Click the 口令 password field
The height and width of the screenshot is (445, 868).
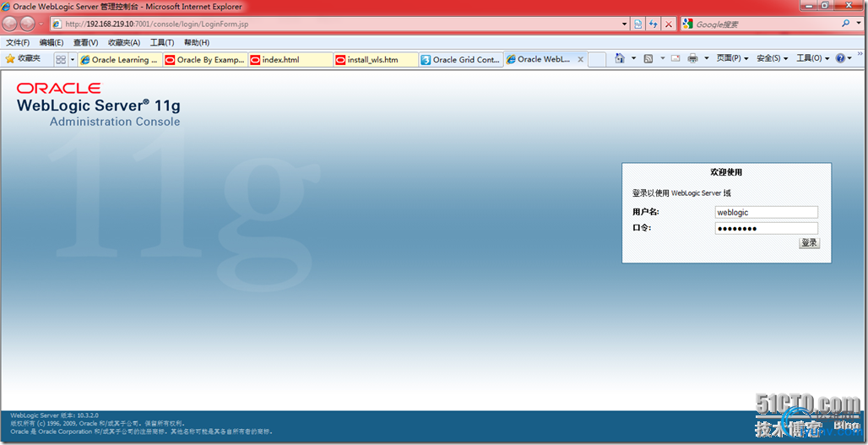766,229
